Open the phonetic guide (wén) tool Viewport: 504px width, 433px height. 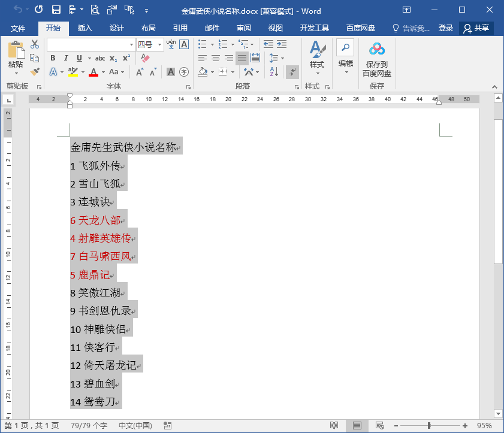click(x=171, y=44)
